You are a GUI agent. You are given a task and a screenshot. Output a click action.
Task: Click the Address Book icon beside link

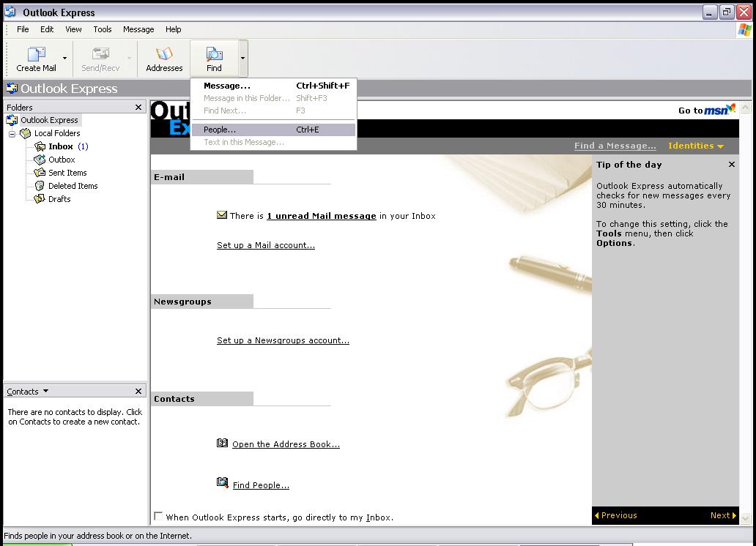tap(222, 443)
